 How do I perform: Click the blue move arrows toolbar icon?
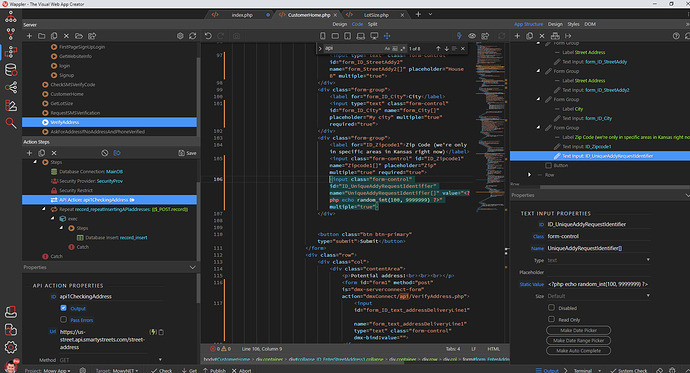point(387,36)
